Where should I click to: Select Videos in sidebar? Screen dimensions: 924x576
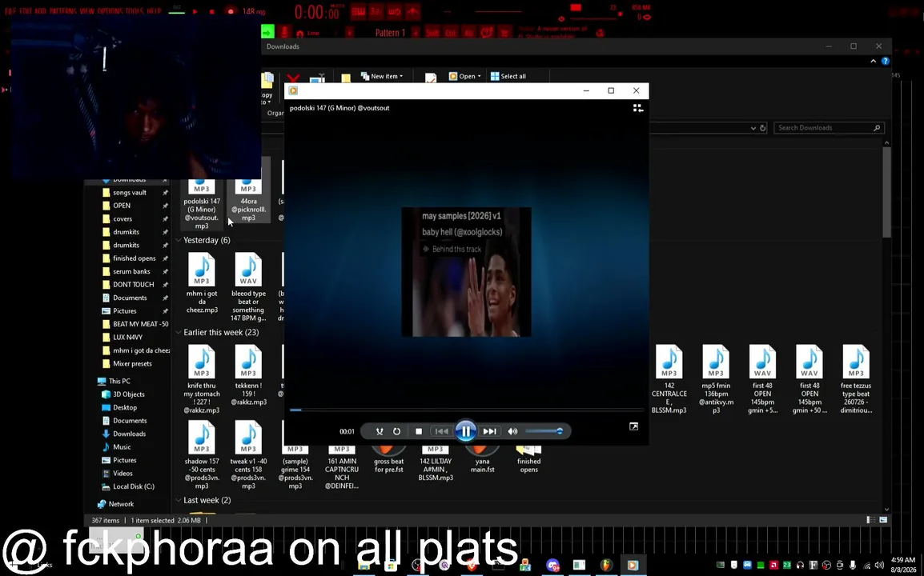pyautogui.click(x=123, y=474)
